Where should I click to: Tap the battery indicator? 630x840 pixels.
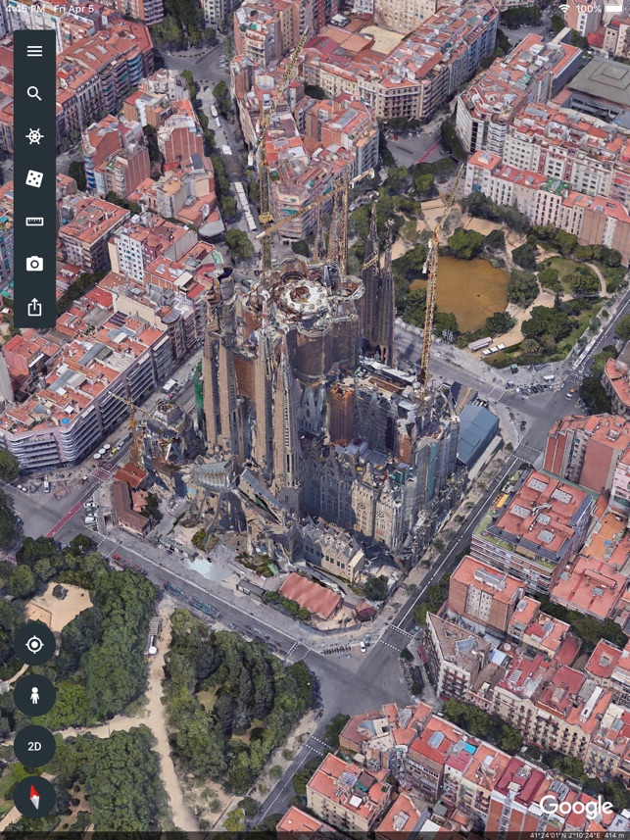coord(615,9)
